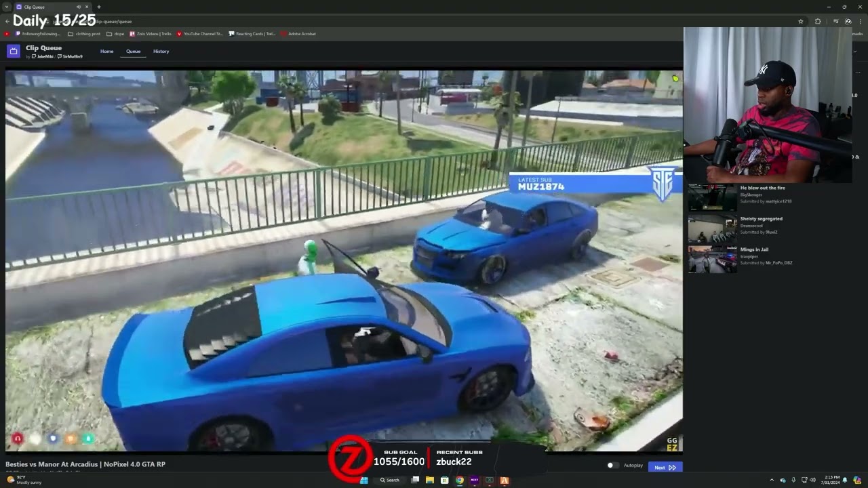Click the Chrome profile avatar icon
Viewport: 868px width, 488px height.
click(x=848, y=21)
